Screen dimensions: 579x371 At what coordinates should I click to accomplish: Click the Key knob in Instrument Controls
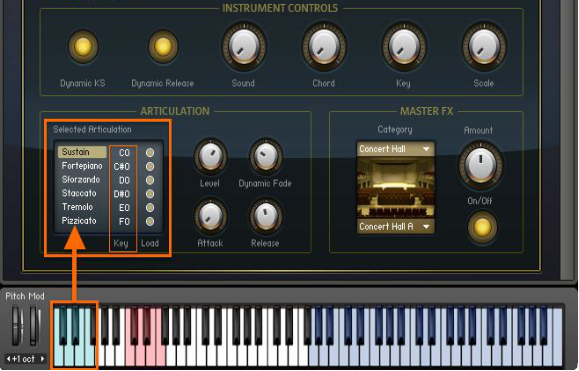pos(404,47)
